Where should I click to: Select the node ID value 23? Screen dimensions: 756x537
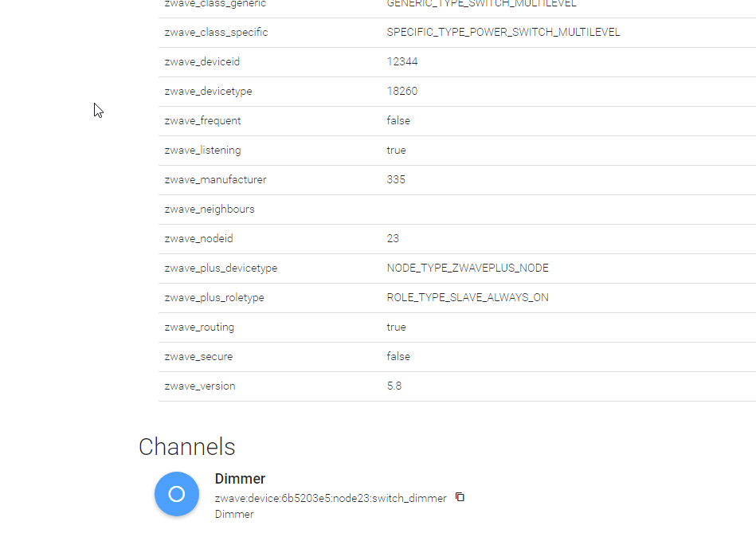(x=393, y=239)
